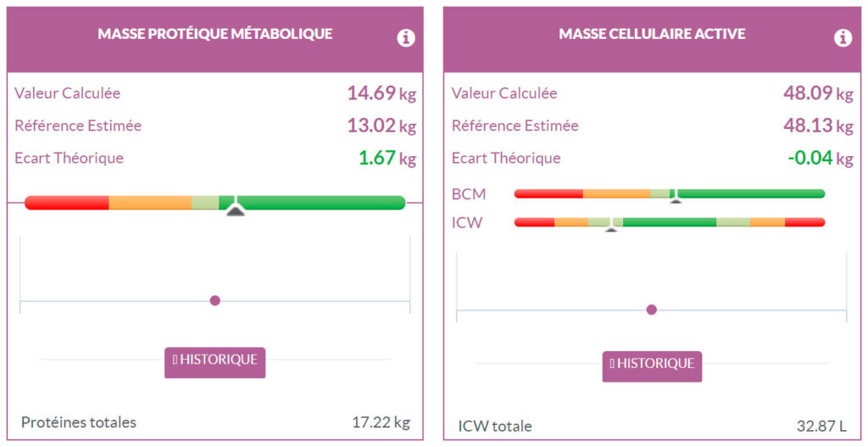
Task: Click the orange zone of protein gauge
Action: (150, 203)
